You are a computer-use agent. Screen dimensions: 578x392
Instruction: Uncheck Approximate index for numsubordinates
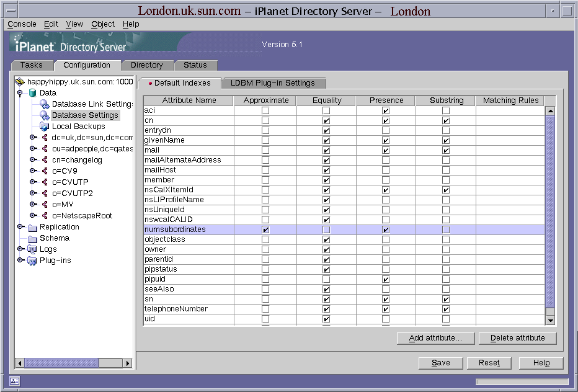point(265,229)
